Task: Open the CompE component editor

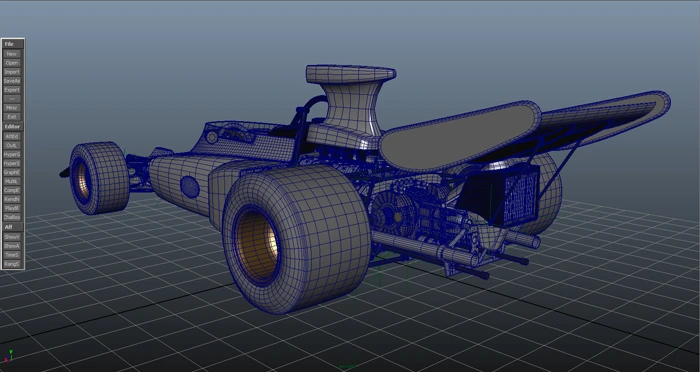Action: pyautogui.click(x=12, y=190)
